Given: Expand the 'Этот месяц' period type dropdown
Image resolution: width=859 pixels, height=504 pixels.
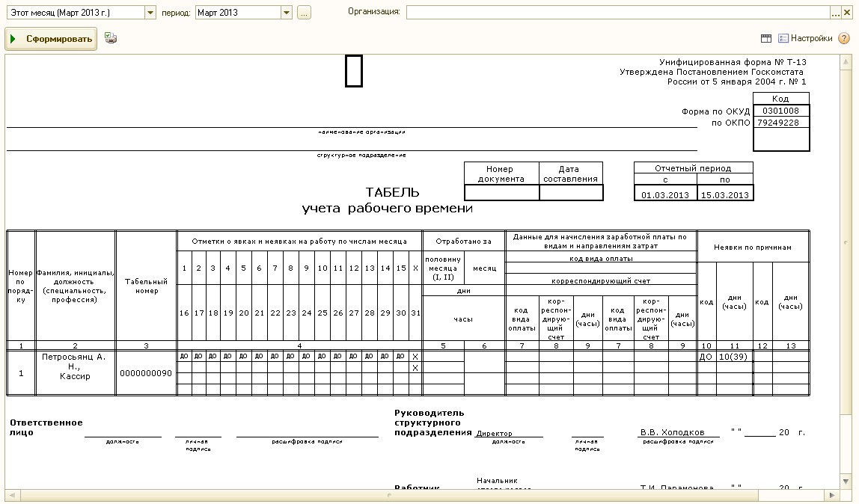Looking at the screenshot, I should point(150,13).
